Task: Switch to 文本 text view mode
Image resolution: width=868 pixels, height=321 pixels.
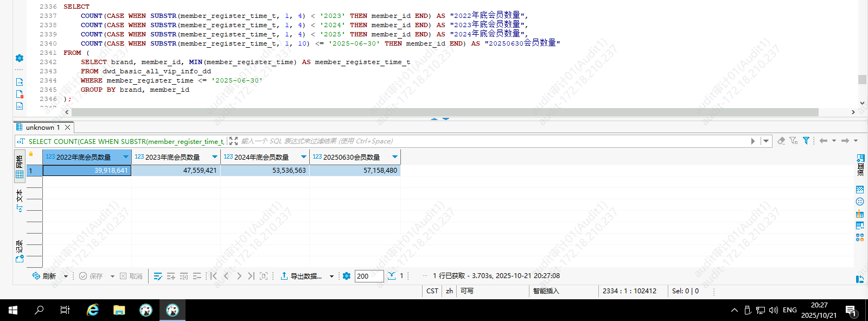Action: click(20, 200)
